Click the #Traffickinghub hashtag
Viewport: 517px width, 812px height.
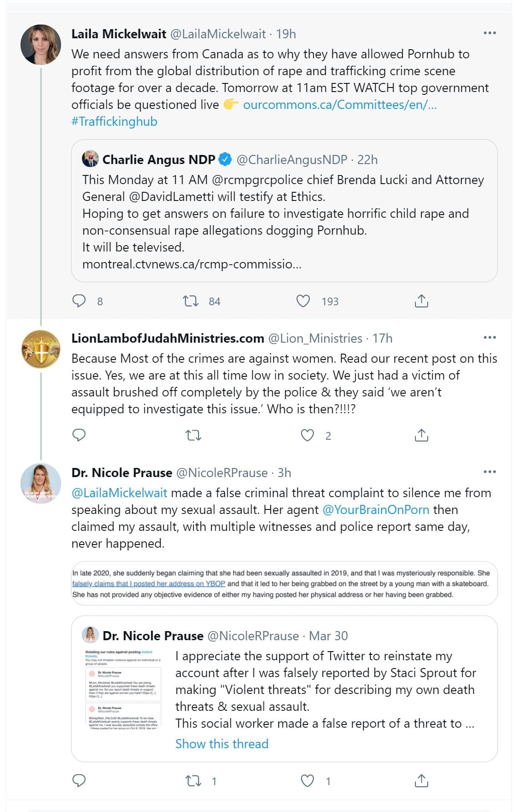pos(114,122)
